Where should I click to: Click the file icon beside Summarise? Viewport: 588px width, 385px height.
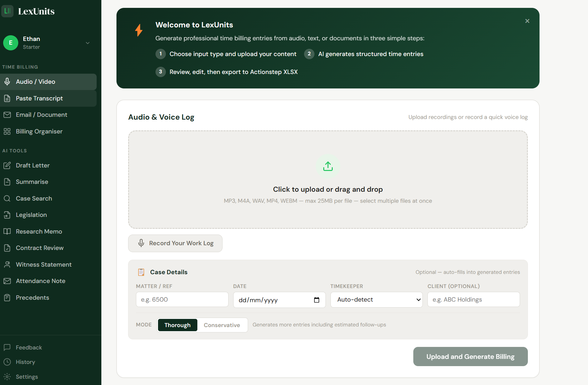coord(7,182)
